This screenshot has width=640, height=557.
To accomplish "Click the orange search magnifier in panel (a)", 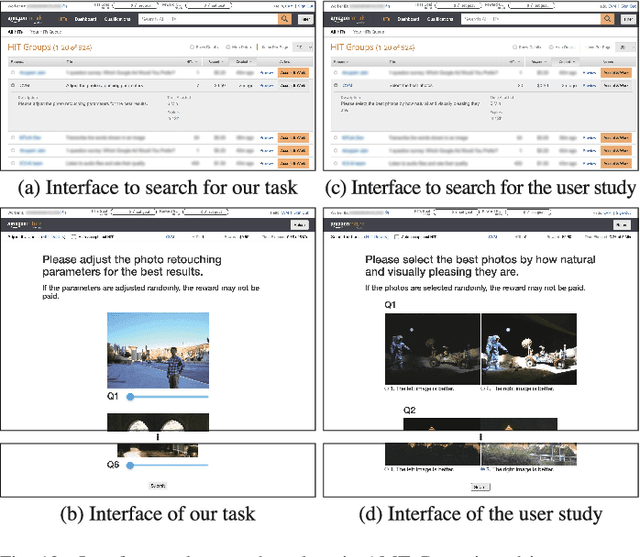I will 284,18.
